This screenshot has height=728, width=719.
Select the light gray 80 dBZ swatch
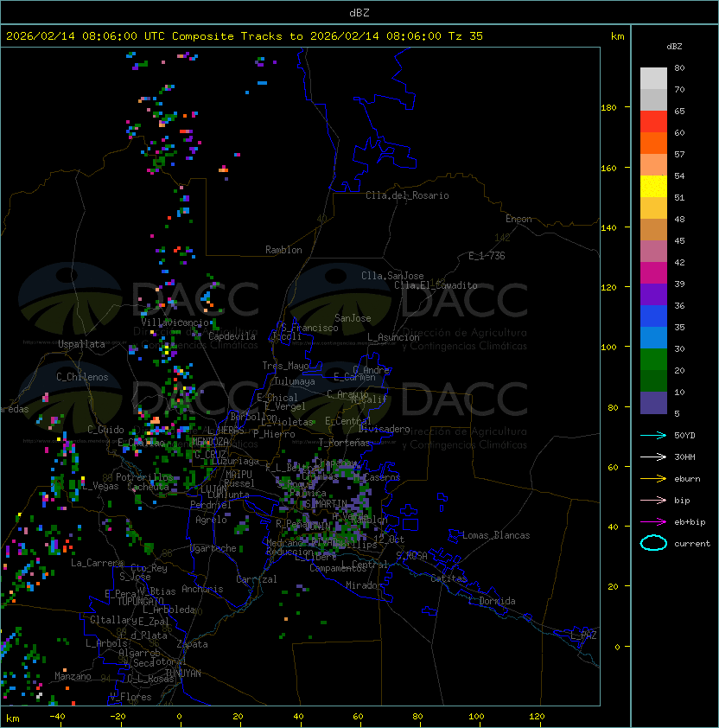coord(653,79)
